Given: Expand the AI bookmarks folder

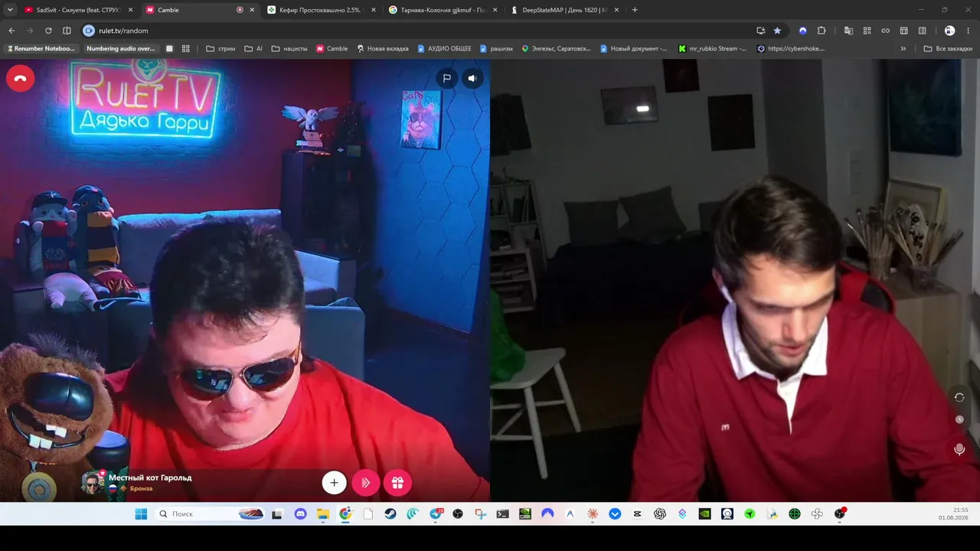Looking at the screenshot, I should 253,48.
